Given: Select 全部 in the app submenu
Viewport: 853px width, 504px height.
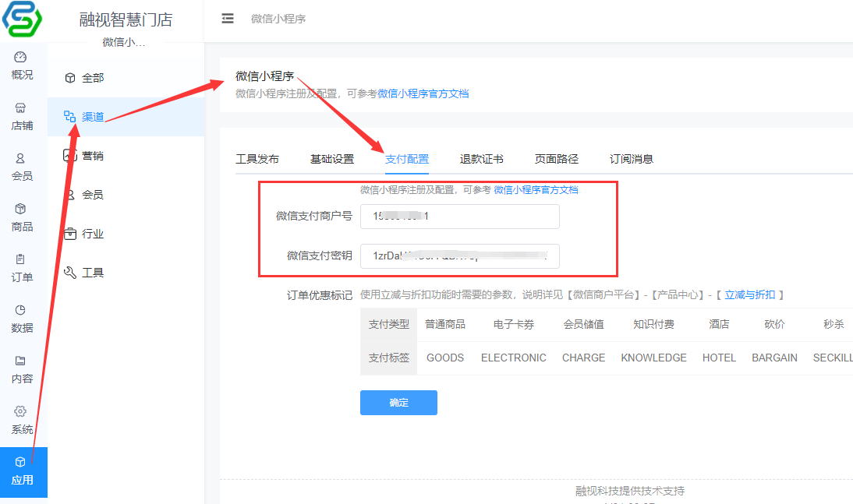Looking at the screenshot, I should click(126, 78).
